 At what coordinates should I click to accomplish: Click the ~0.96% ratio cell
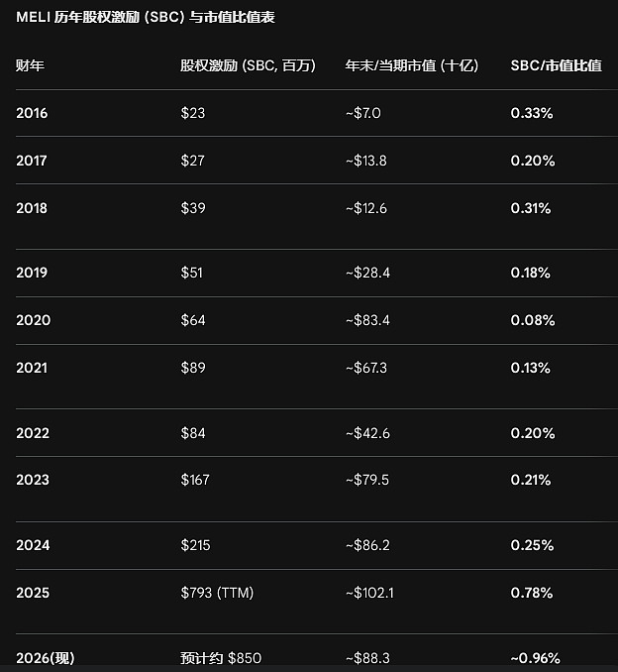coord(535,658)
